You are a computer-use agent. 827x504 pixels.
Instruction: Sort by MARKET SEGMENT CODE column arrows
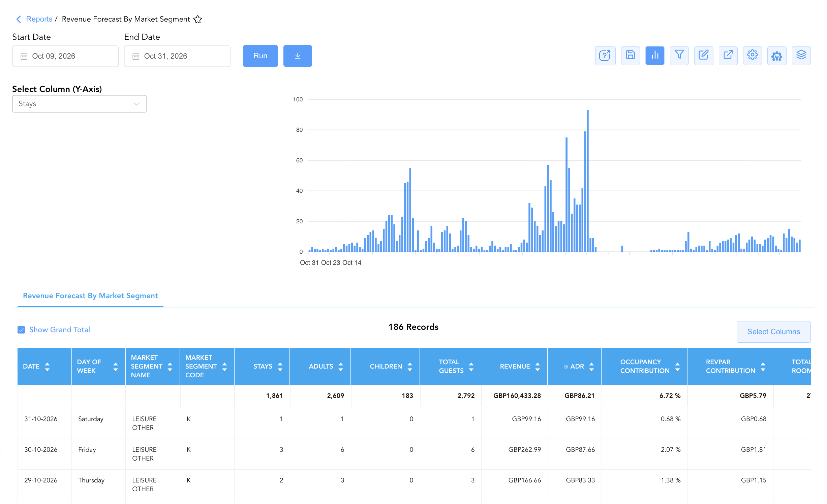224,367
